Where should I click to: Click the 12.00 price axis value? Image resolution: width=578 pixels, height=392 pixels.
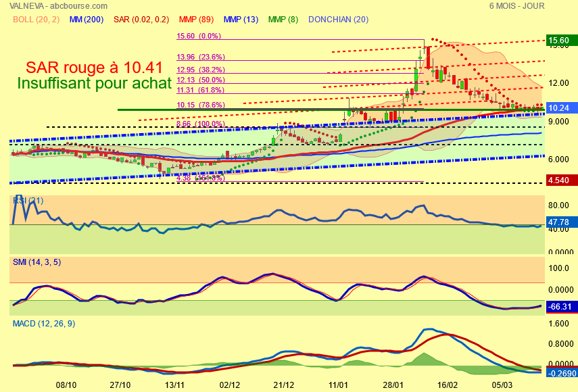pyautogui.click(x=559, y=83)
